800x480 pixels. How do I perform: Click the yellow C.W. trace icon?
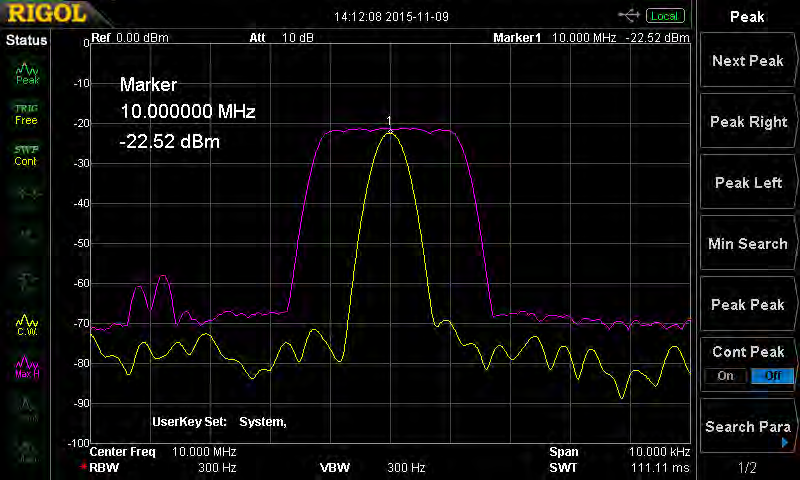pos(27,325)
